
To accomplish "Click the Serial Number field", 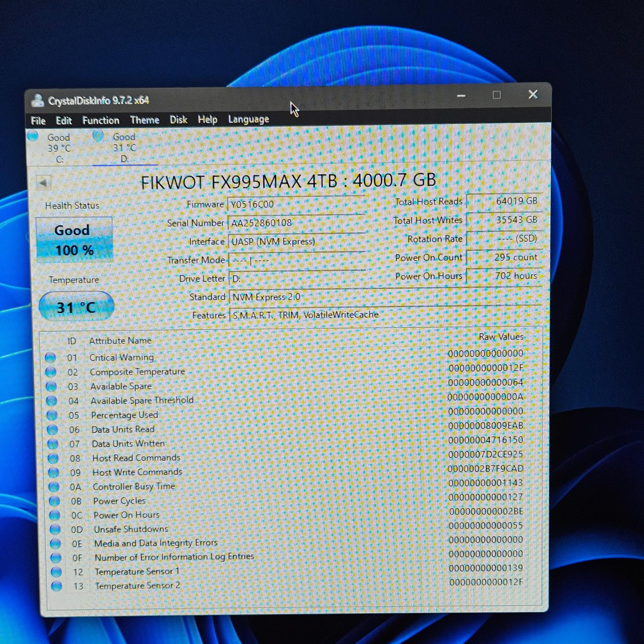I will (296, 223).
